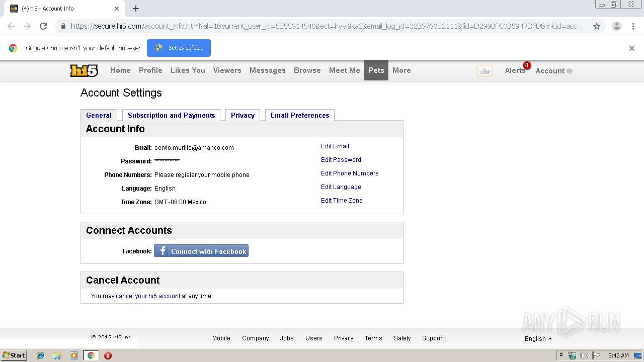Image resolution: width=644 pixels, height=362 pixels.
Task: Expand the More nav menu
Action: [x=401, y=70]
